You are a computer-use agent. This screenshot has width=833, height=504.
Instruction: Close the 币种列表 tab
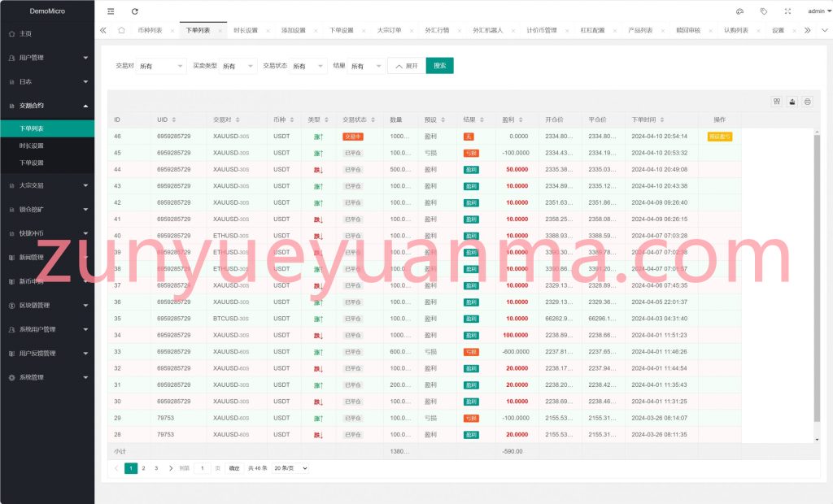pyautogui.click(x=172, y=31)
